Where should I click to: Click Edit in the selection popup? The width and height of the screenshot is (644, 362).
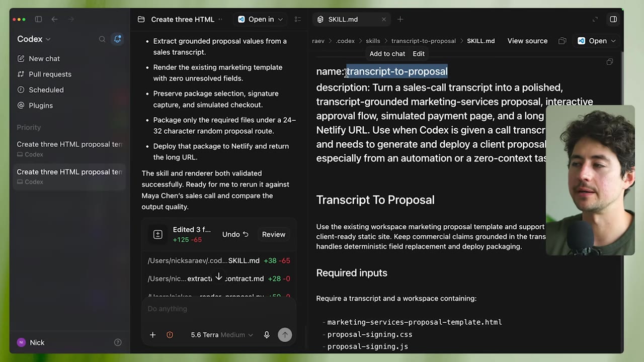click(x=419, y=54)
